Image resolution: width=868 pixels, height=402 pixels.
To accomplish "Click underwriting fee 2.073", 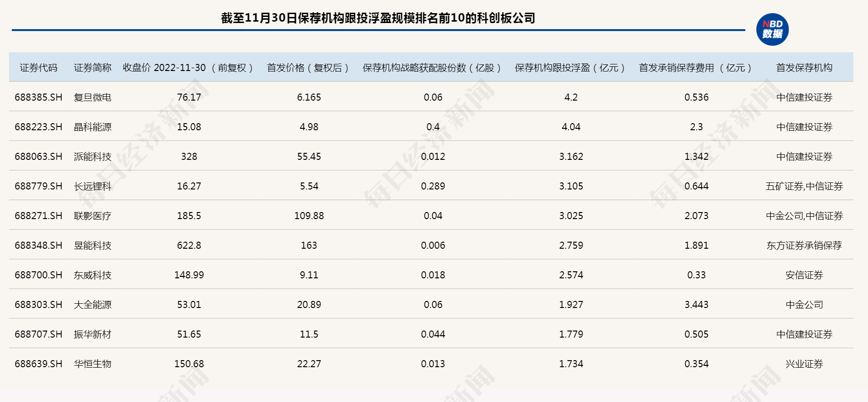I will click(x=697, y=216).
